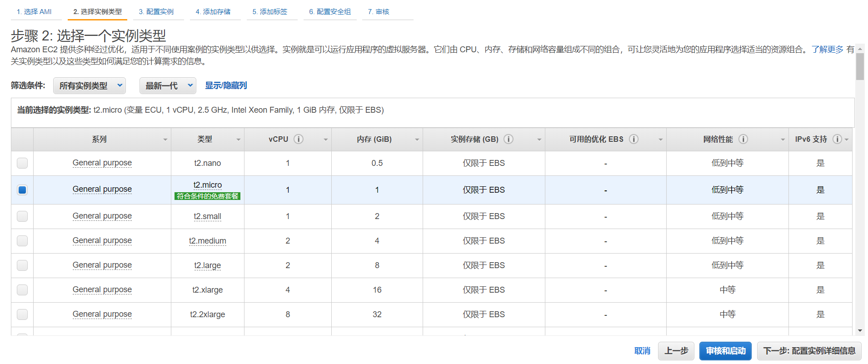This screenshot has width=868, height=364.
Task: Select the t2.large instance checkbox
Action: coord(22,265)
